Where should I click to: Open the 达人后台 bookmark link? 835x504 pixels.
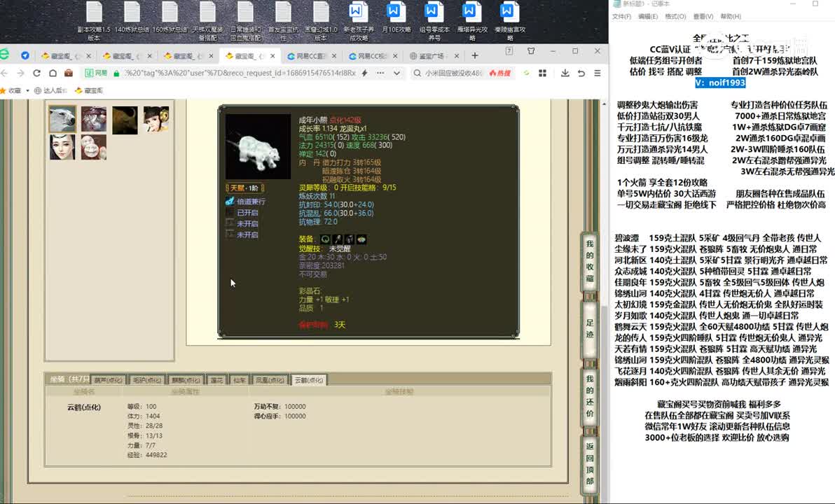coord(50,90)
